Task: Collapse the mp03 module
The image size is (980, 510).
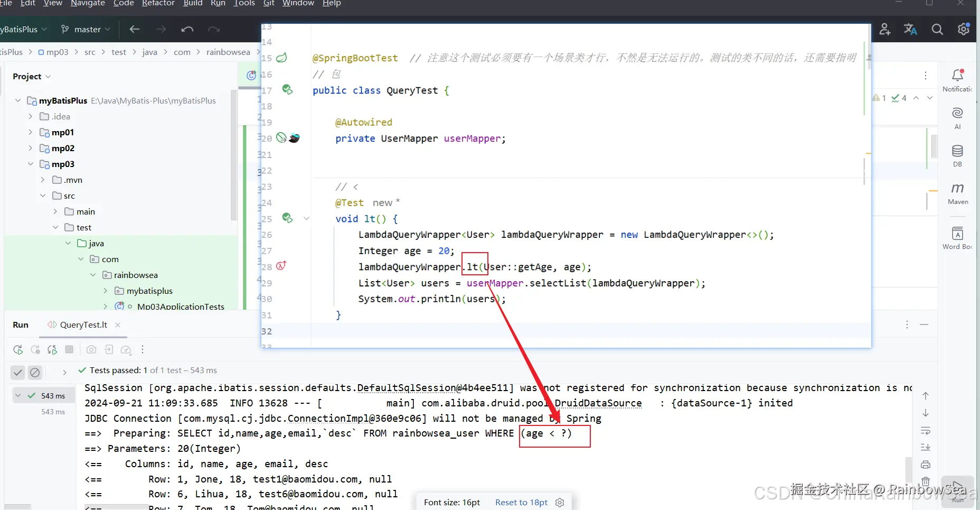Action: (31, 164)
